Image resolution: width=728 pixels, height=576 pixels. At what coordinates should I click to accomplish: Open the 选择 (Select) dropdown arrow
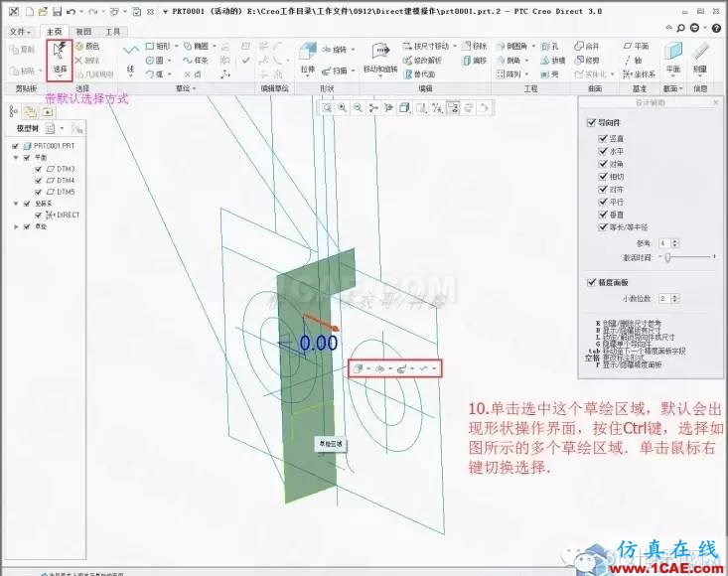click(60, 76)
